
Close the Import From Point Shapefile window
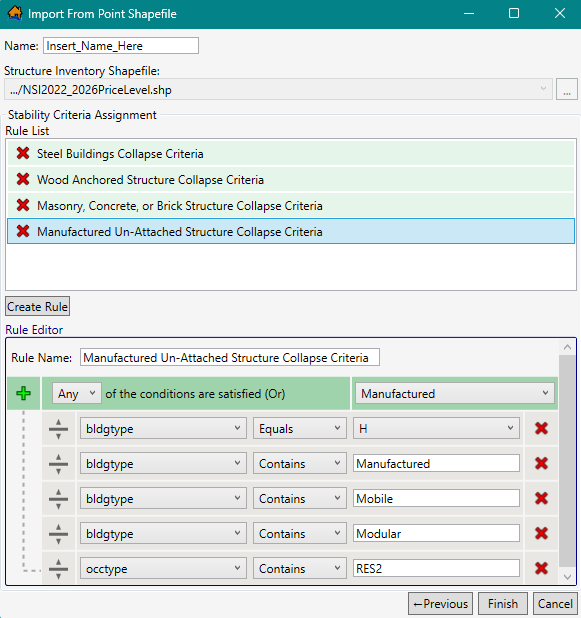tap(560, 13)
